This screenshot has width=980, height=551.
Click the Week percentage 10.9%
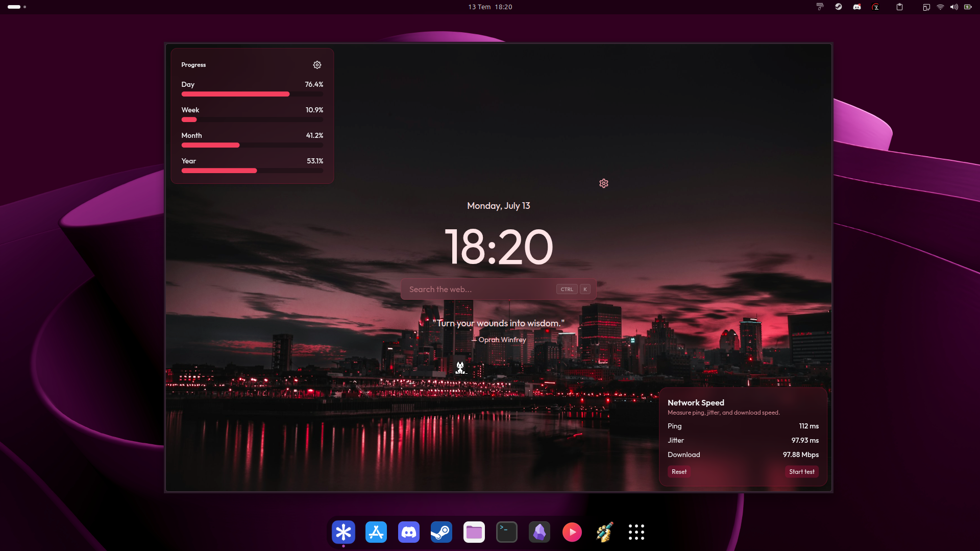[x=314, y=110]
